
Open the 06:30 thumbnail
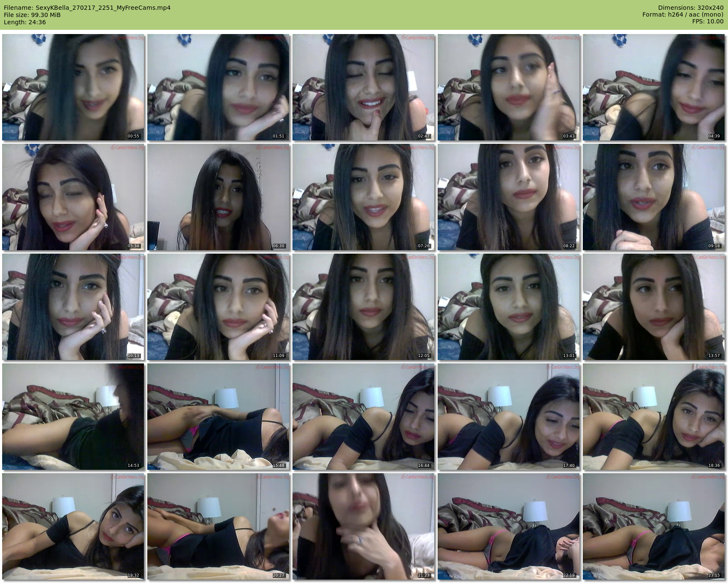[218, 197]
